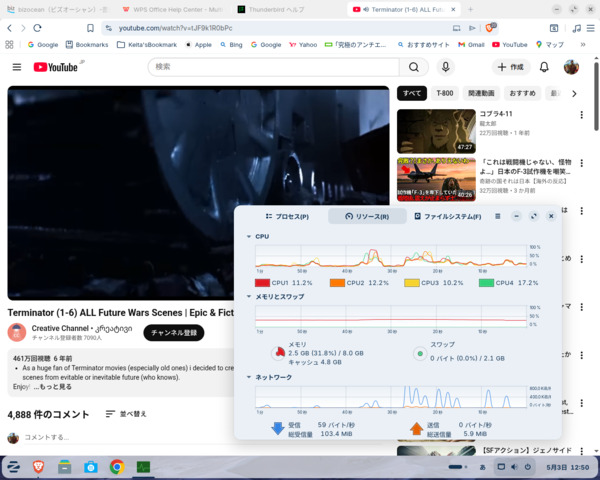
Task: Open YouTube notifications bell
Action: coord(544,67)
